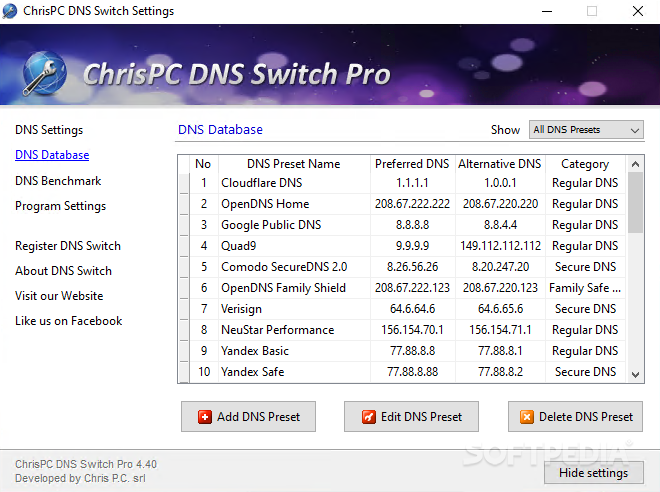
Task: Open DNS Benchmark section
Action: (x=58, y=181)
